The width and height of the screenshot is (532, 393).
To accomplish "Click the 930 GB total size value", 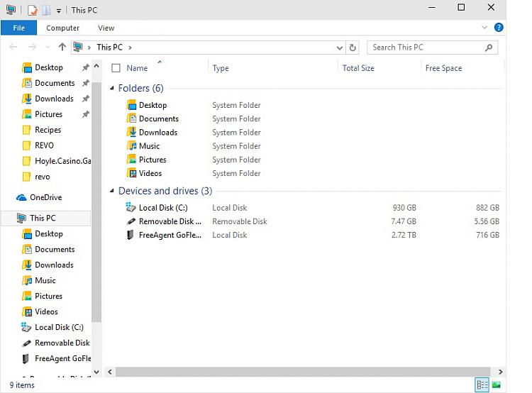I will 404,208.
